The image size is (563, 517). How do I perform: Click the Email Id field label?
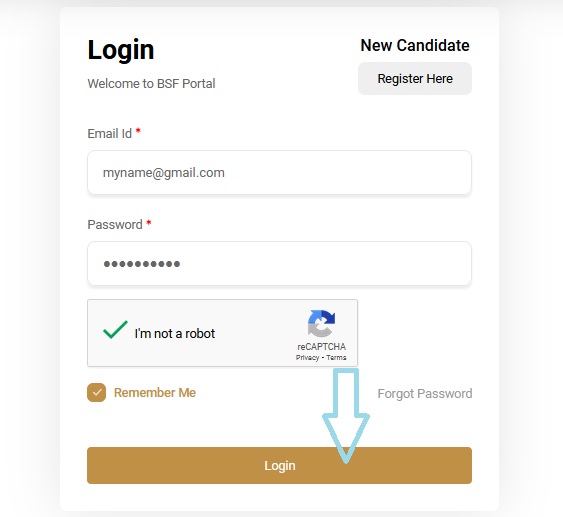110,134
